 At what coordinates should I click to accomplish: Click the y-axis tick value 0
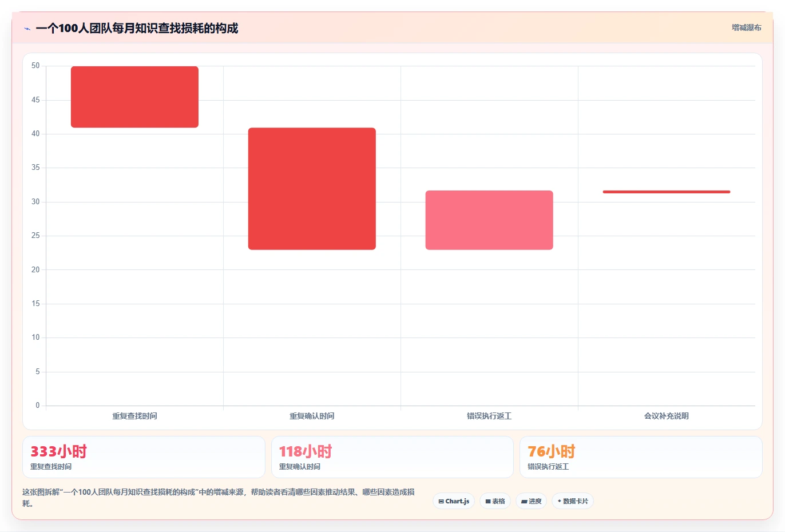38,406
